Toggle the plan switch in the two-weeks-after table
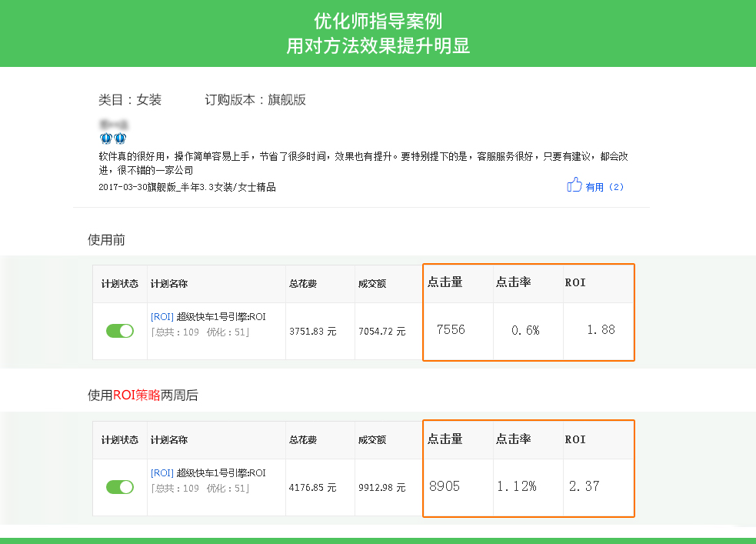Image resolution: width=756 pixels, height=544 pixels. (119, 487)
